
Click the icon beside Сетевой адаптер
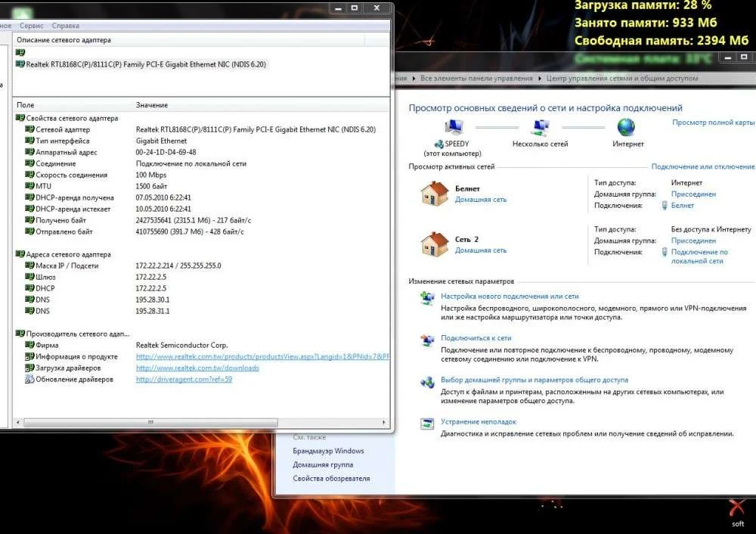[x=30, y=129]
